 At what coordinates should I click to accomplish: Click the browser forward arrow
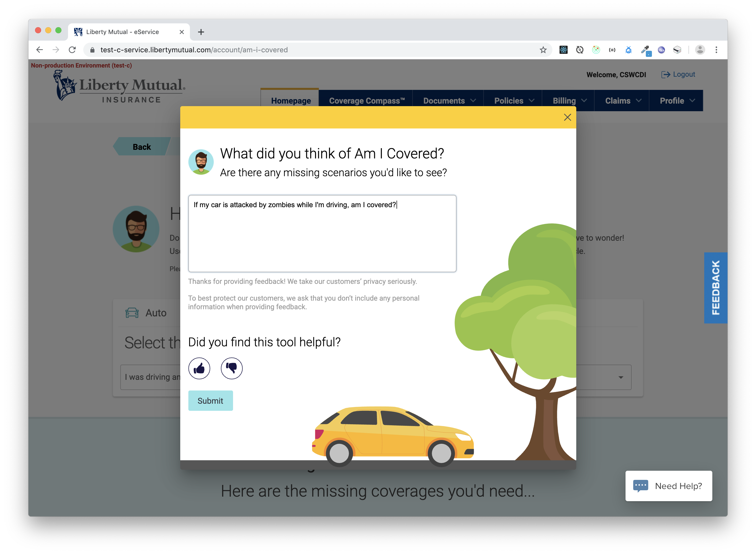pyautogui.click(x=56, y=50)
